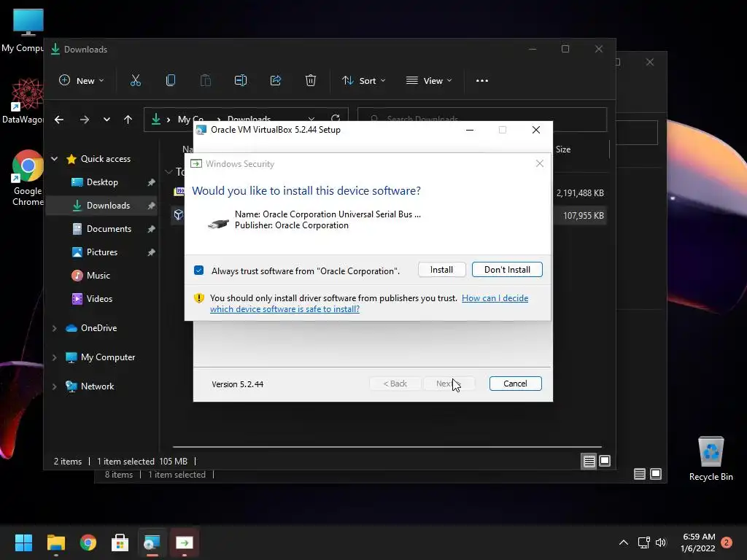This screenshot has width=747, height=560.
Task: Open the View dropdown menu
Action: [429, 80]
